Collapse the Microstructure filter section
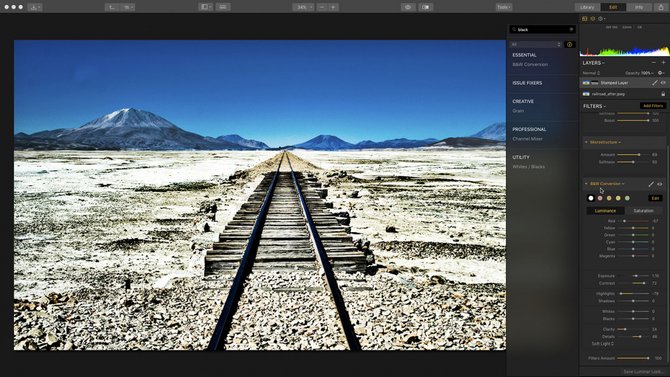The height and width of the screenshot is (377, 670). pyautogui.click(x=586, y=142)
